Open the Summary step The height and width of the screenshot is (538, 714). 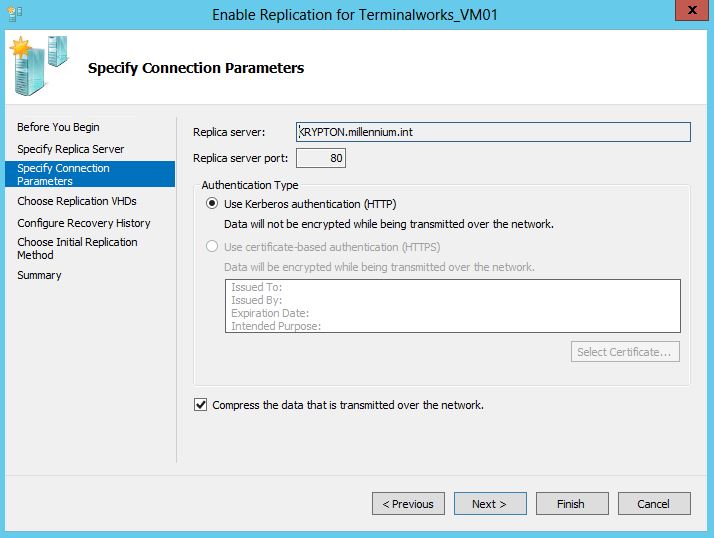[x=39, y=275]
